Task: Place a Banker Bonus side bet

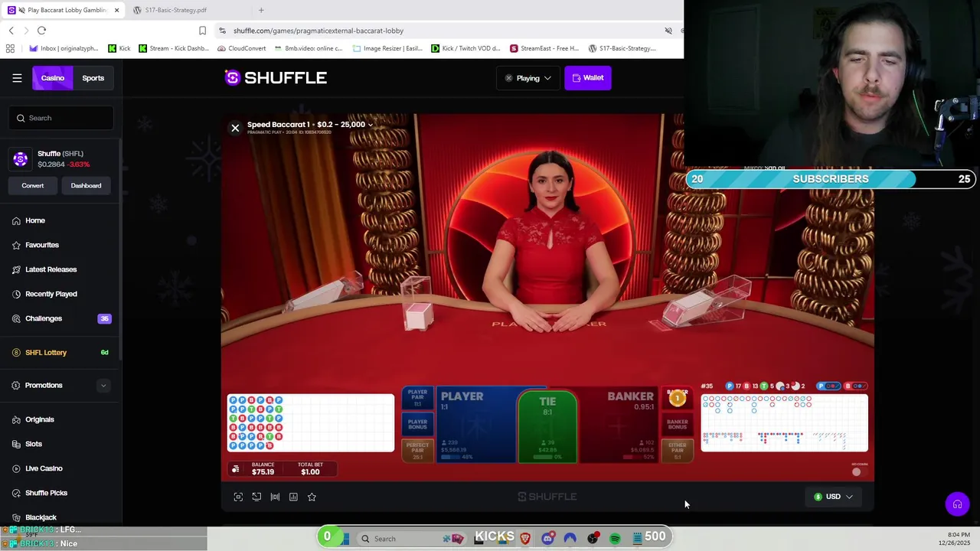Action: 678,423
